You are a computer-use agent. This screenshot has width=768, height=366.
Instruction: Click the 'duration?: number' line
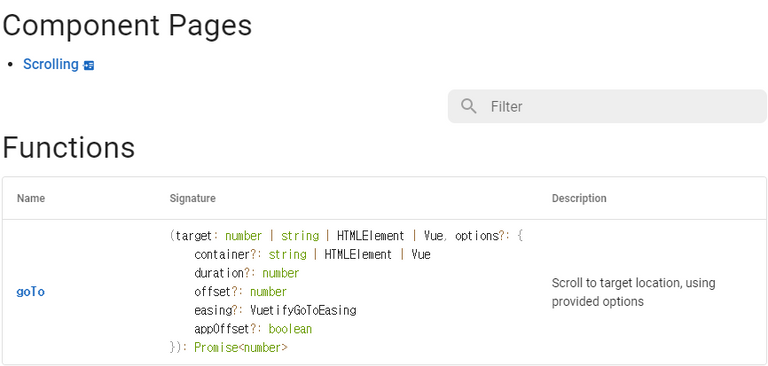(x=246, y=273)
